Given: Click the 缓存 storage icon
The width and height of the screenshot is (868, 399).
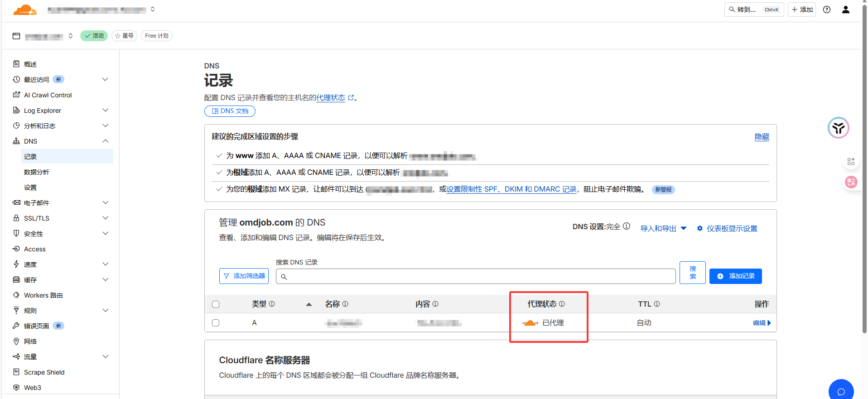Looking at the screenshot, I should 16,279.
